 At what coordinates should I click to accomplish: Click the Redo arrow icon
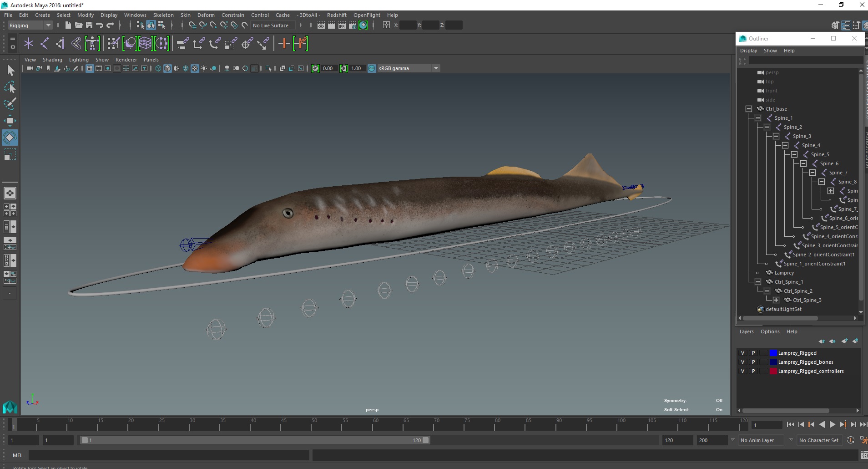[110, 25]
